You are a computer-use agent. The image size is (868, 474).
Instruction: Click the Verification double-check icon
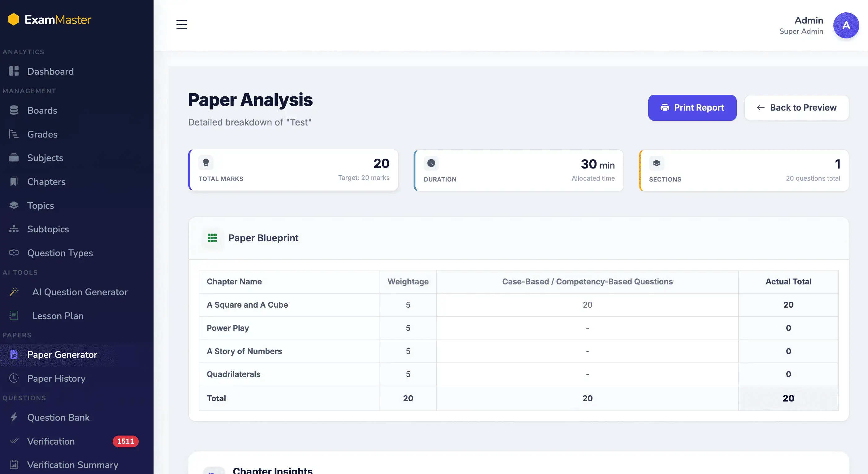pos(14,441)
